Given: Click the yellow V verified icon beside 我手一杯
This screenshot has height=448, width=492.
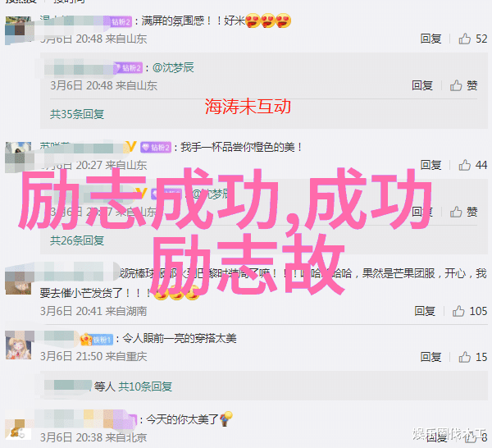Looking at the screenshot, I should pos(131,147).
